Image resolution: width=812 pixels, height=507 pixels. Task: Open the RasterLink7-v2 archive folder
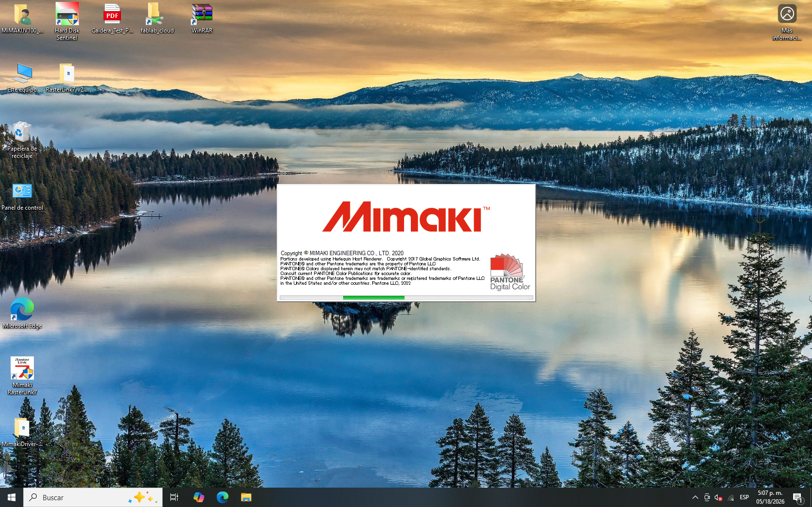[x=67, y=77]
